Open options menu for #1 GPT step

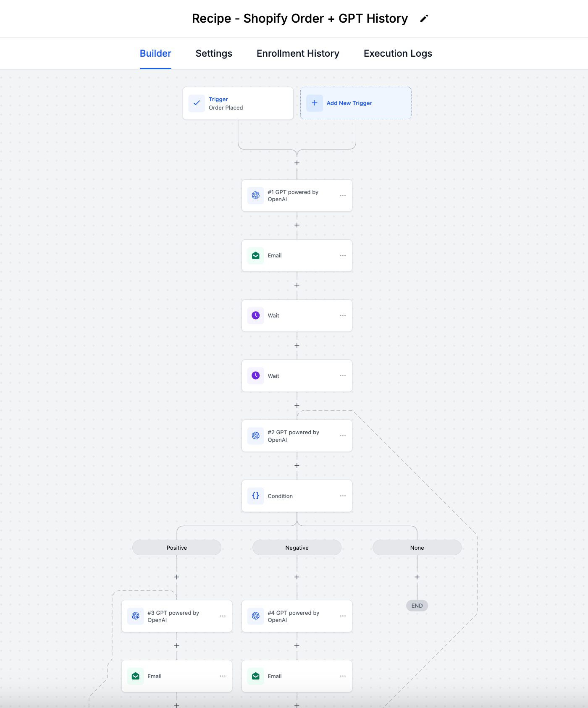[343, 196]
